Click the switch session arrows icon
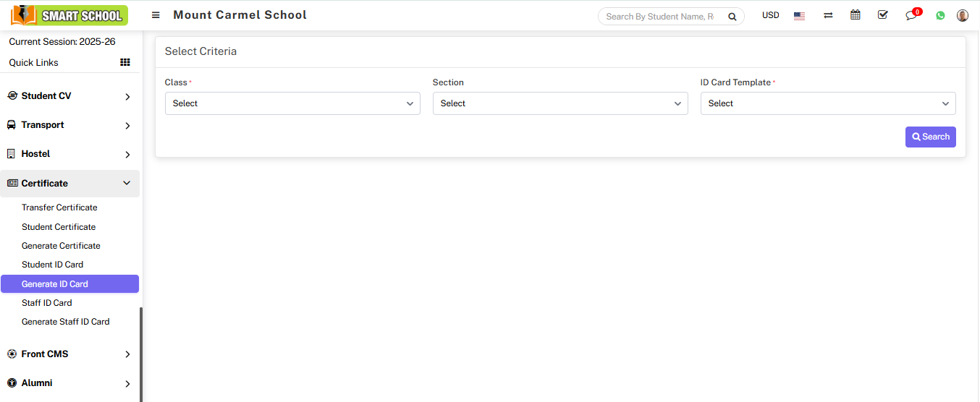This screenshot has height=402, width=980. [x=828, y=16]
